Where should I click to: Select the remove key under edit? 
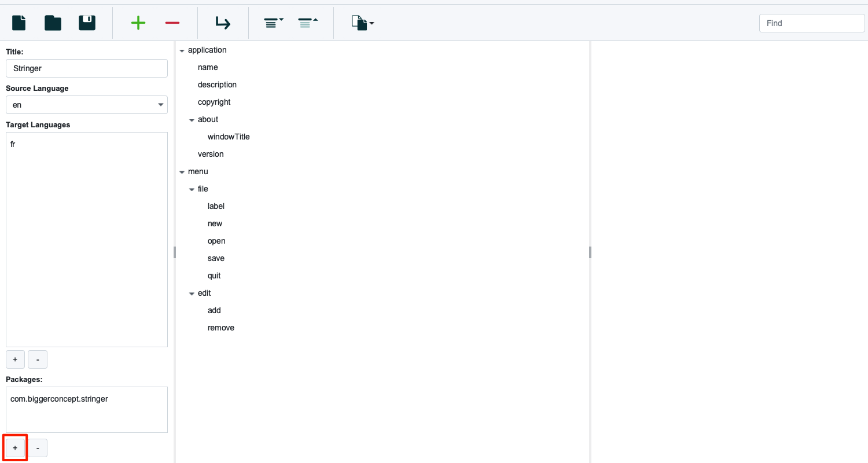click(221, 328)
